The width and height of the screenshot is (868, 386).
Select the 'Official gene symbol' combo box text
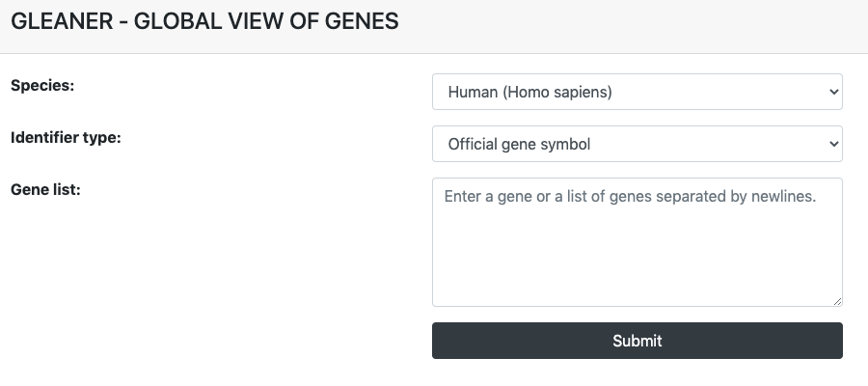[519, 144]
